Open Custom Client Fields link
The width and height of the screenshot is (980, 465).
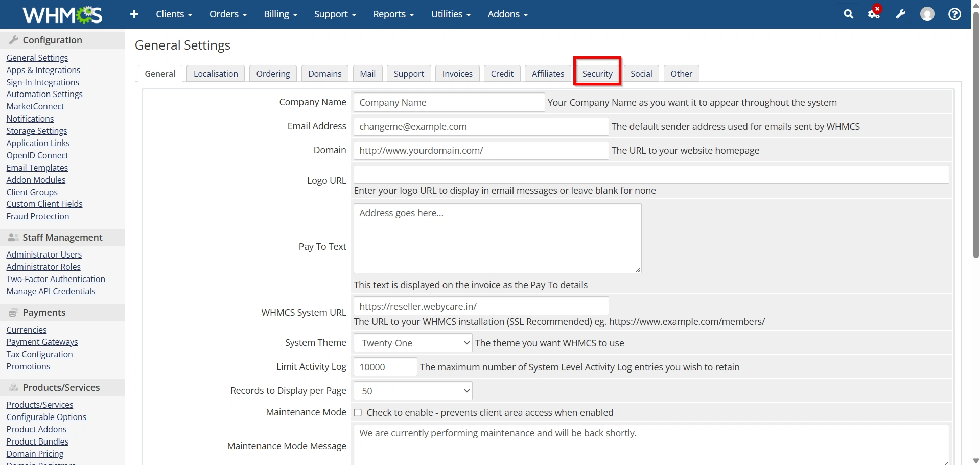click(44, 204)
